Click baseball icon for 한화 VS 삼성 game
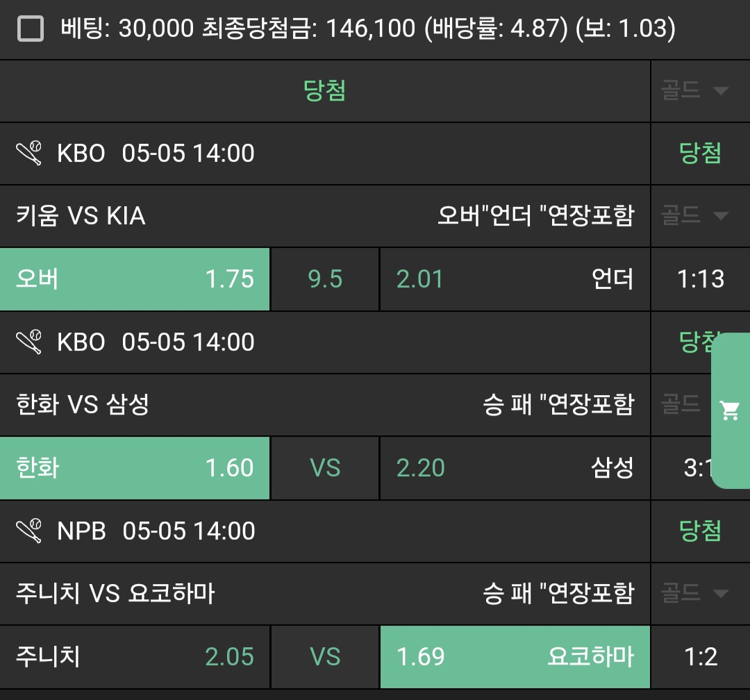 [x=29, y=342]
